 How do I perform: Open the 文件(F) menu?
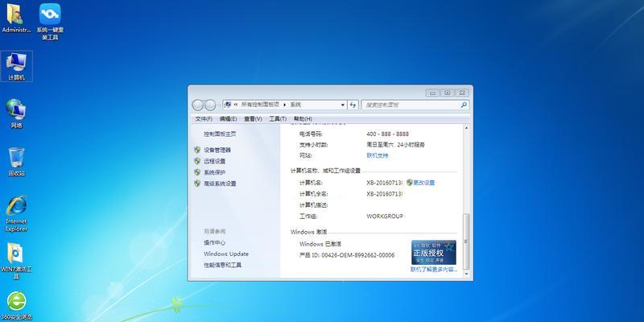[x=204, y=119]
